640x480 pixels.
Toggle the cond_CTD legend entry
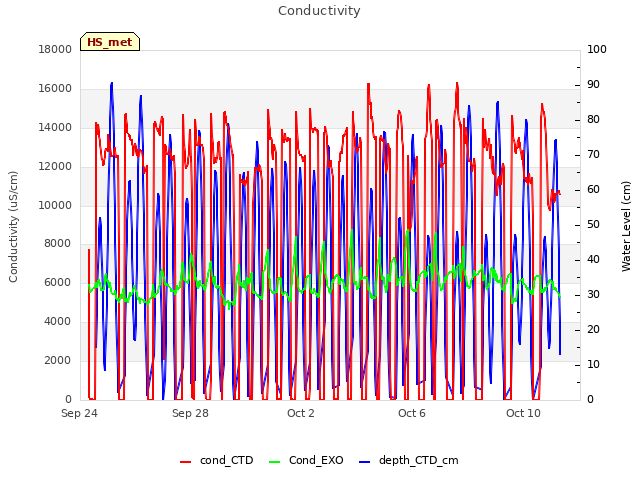point(217,460)
